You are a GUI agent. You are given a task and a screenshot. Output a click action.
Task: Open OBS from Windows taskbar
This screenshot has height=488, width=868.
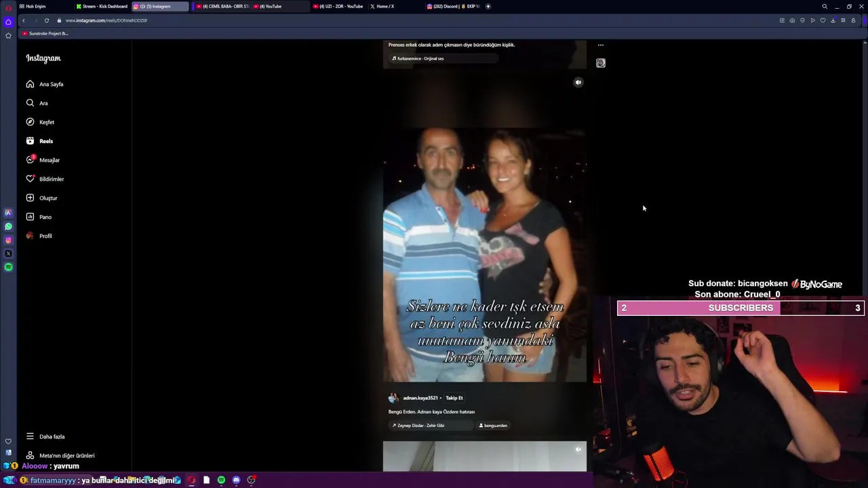(x=251, y=480)
